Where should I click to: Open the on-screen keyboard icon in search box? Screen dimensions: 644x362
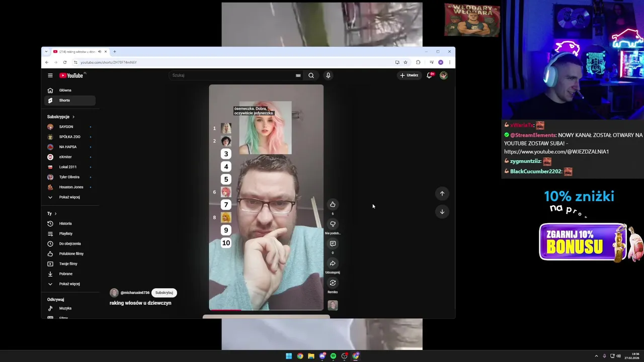tap(298, 75)
